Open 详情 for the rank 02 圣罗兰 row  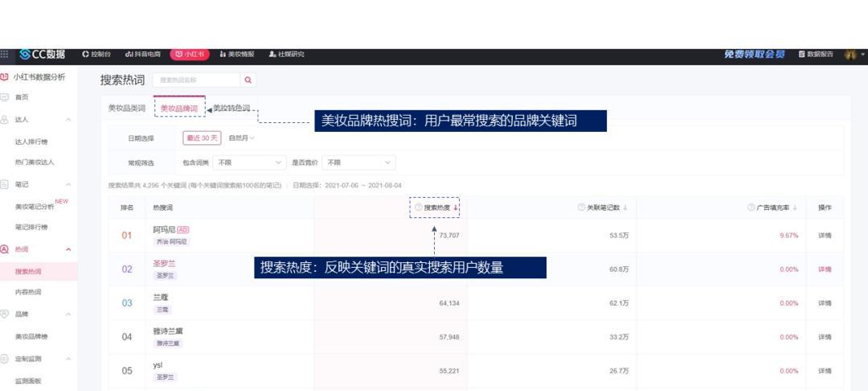click(x=825, y=270)
